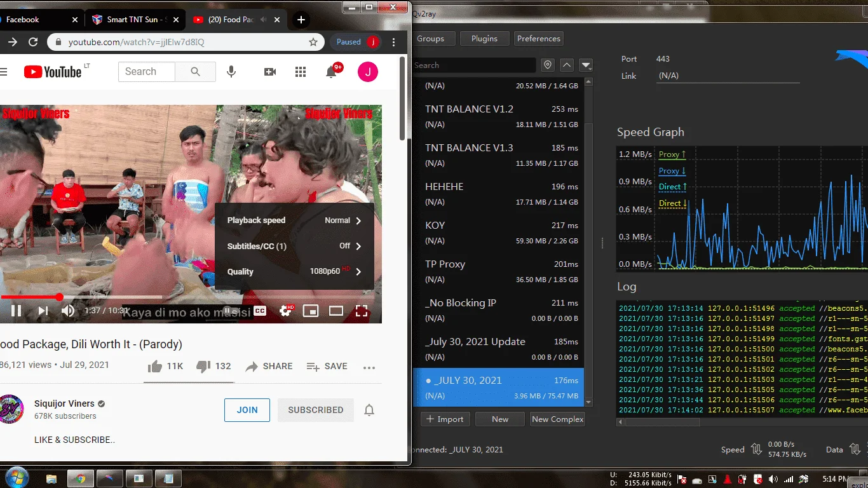Click Chrome Paused profile button

[356, 42]
